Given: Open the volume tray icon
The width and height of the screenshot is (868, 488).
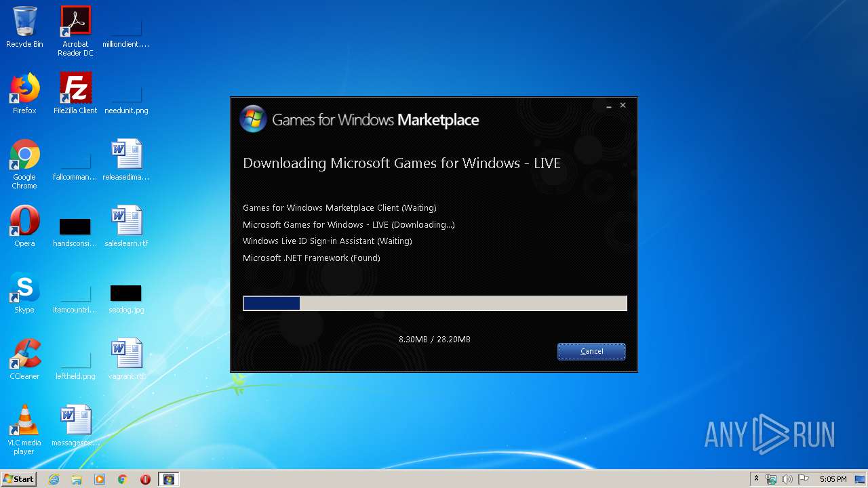Looking at the screenshot, I should click(x=787, y=479).
